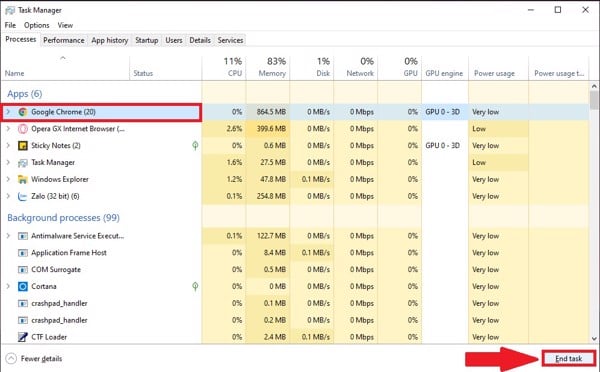Screen dimensions: 600x372
Task: Click the Application Frame Host icon
Action: [23, 253]
